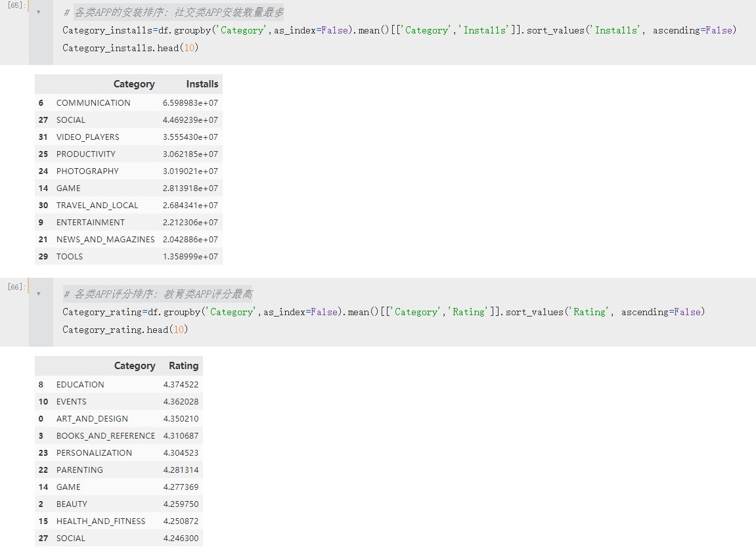Select the EVENTS category cell

pos(72,401)
